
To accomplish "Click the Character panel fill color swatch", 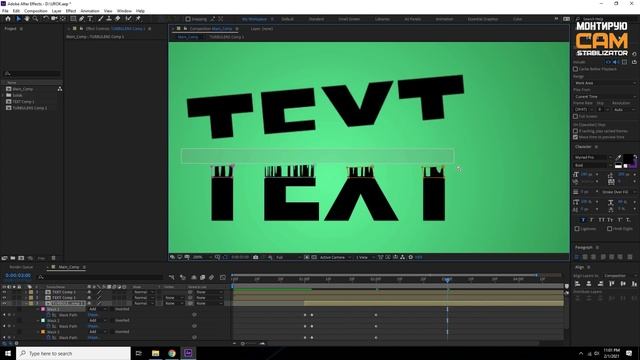I will point(628,159).
